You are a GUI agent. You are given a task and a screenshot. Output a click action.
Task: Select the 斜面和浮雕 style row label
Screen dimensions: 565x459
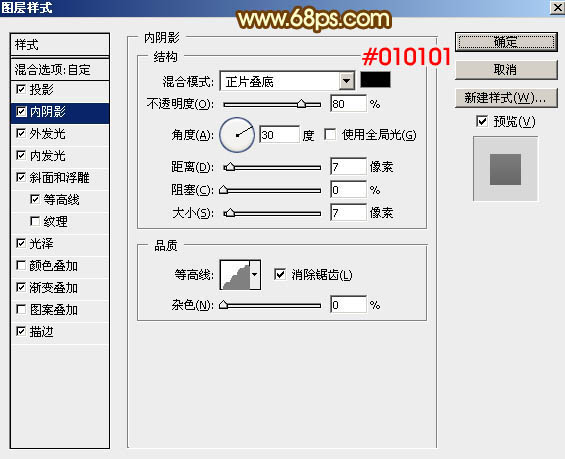(59, 178)
